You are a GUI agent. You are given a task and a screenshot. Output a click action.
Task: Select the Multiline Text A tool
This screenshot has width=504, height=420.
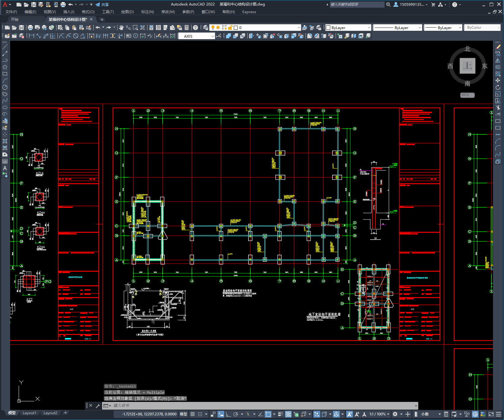tap(5, 168)
